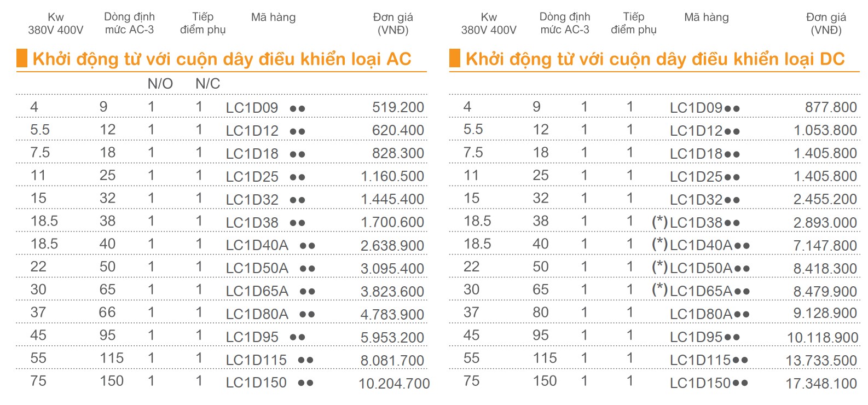Click the N/O column header
This screenshot has height=405, width=868.
[x=160, y=84]
